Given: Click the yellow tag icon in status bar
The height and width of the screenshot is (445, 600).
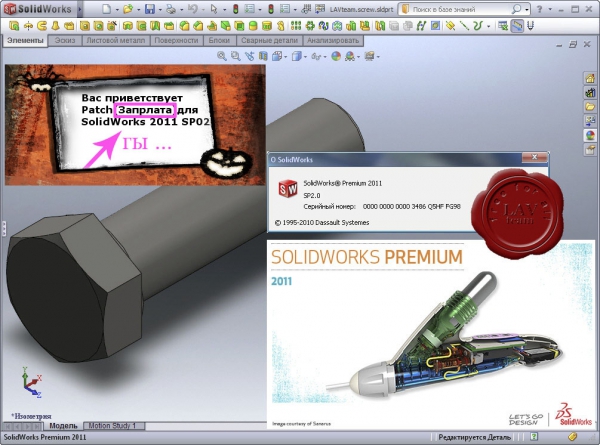Looking at the screenshot, I should click(x=572, y=436).
